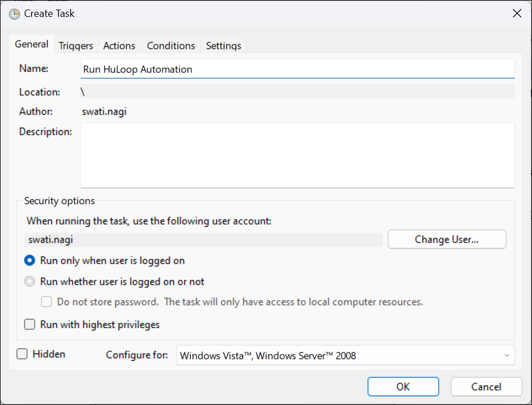532x405 pixels.
Task: Enable Run with highest privileges
Action: click(30, 325)
